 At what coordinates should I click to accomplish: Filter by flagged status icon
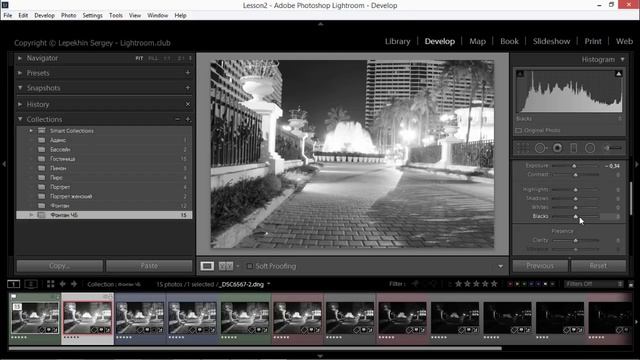[x=416, y=284]
